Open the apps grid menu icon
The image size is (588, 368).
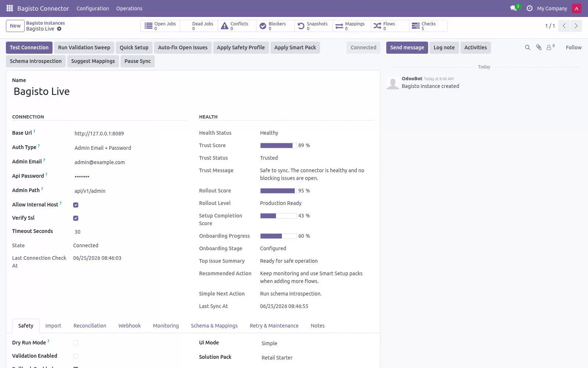tap(10, 8)
